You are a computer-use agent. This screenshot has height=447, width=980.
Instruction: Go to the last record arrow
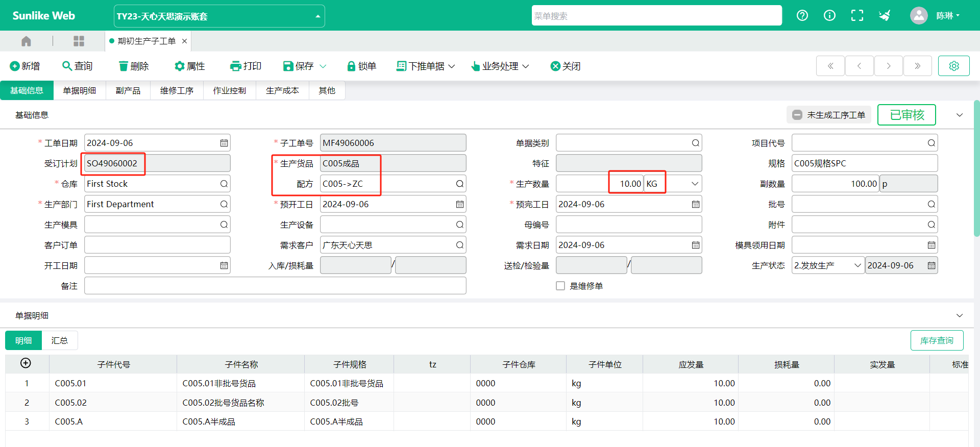tap(917, 66)
